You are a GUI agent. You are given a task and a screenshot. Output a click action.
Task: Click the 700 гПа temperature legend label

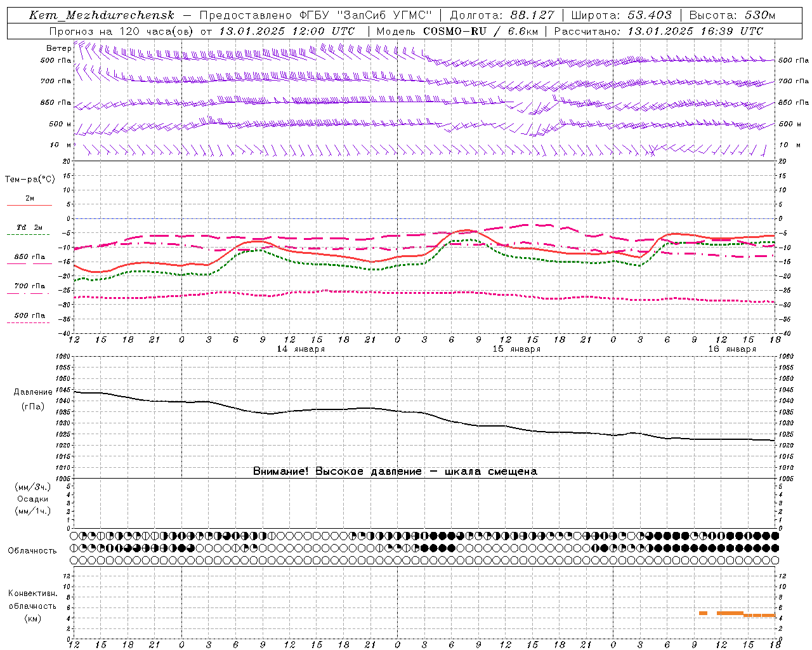(x=30, y=286)
